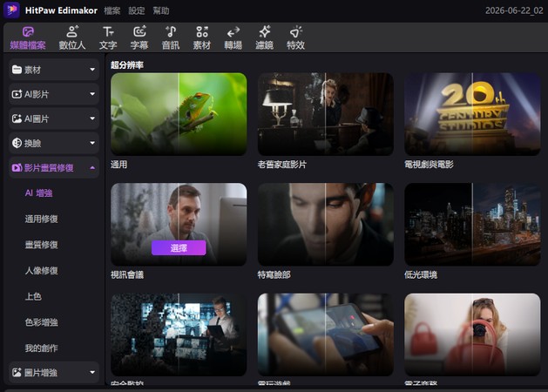Image resolution: width=548 pixels, height=392 pixels.
Task: Open the 設定 settings menu
Action: point(136,10)
